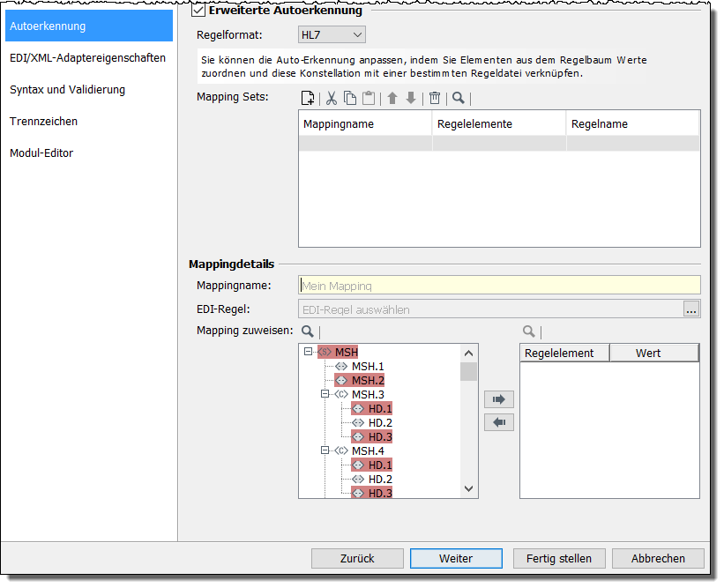Click the new mapping set icon
Screen dimensions: 724x588
coord(308,98)
